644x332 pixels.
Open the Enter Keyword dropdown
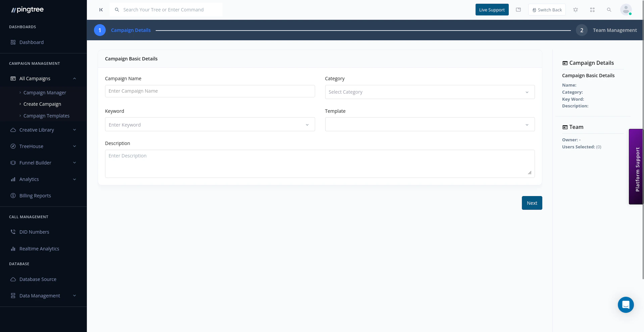tap(210, 125)
